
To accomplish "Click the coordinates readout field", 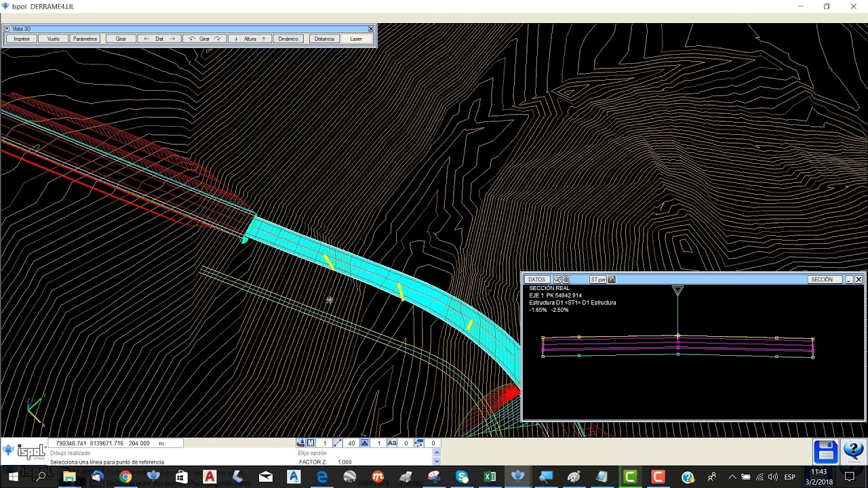I will coord(117,443).
